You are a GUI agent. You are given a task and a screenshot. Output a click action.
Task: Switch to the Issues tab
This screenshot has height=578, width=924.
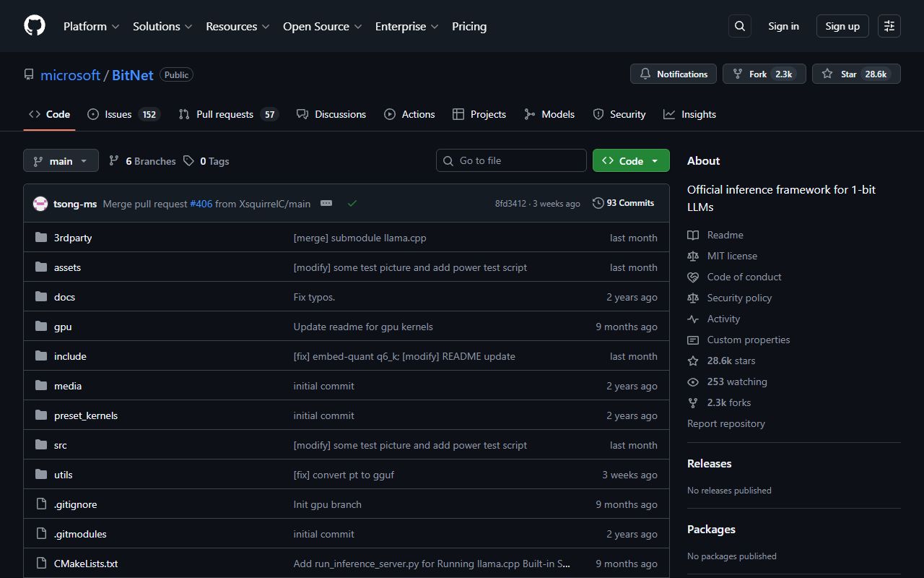(118, 113)
